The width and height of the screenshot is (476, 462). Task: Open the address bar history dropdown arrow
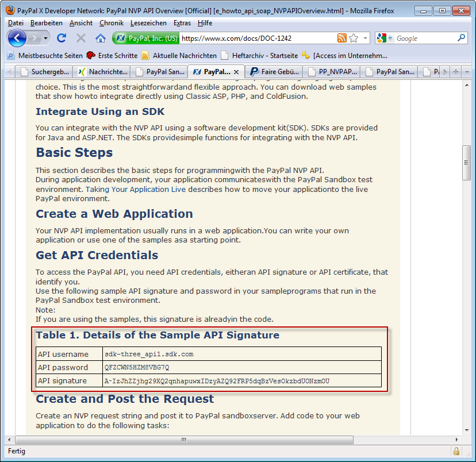pyautogui.click(x=365, y=38)
